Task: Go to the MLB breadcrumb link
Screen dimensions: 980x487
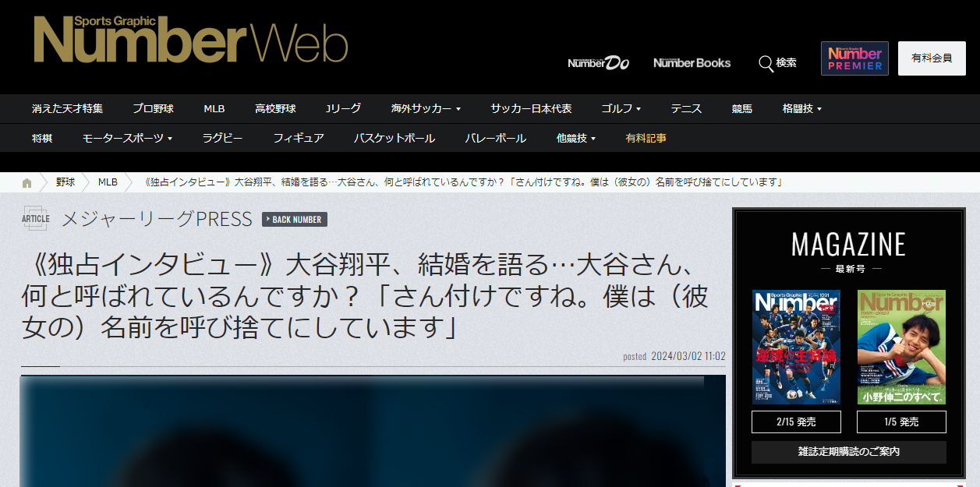Action: click(108, 182)
